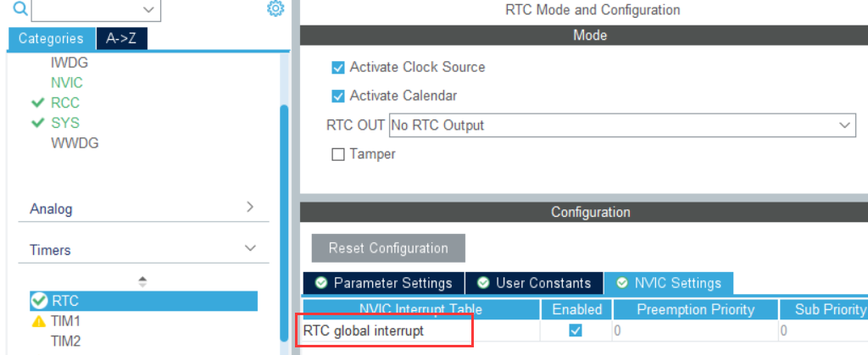Click the search magnifier icon

[19, 9]
